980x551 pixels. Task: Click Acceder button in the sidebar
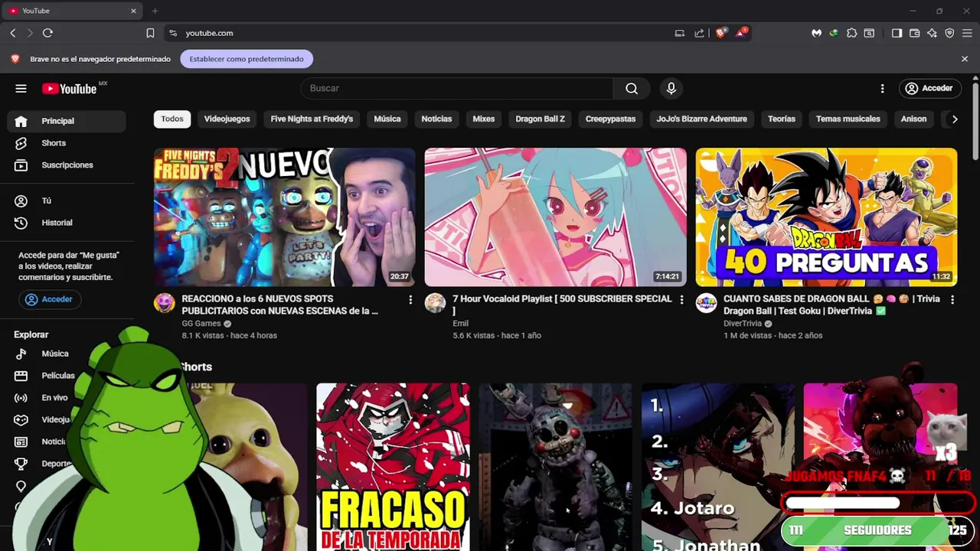click(x=50, y=299)
